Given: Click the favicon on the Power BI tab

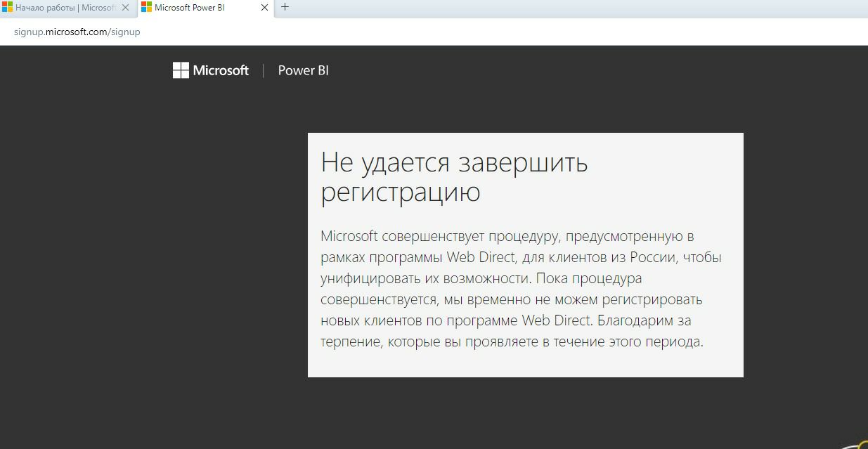Looking at the screenshot, I should click(x=146, y=8).
